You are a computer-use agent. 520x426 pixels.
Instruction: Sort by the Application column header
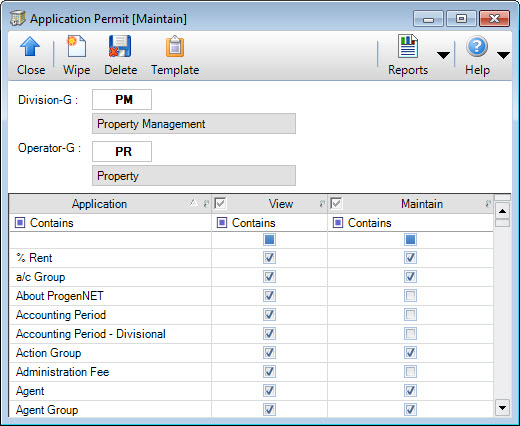pos(99,204)
